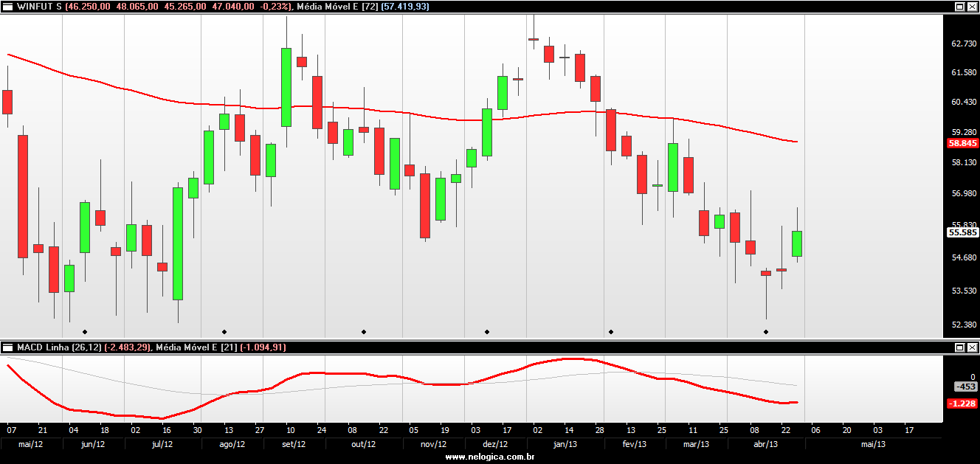Click the diamond marker in the abr/13 period
Image resolution: width=980 pixels, height=464 pixels.
pos(766,332)
